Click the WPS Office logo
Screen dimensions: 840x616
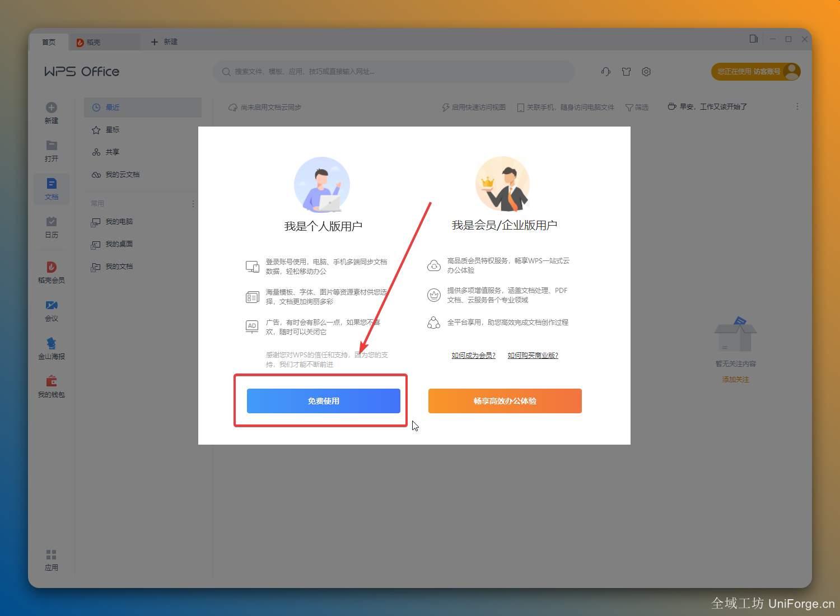click(x=82, y=72)
